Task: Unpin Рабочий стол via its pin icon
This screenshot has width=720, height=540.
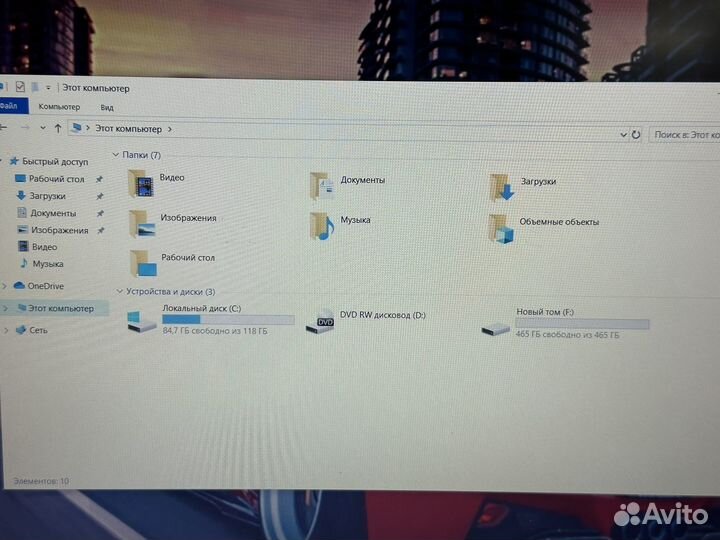Action: point(99,179)
